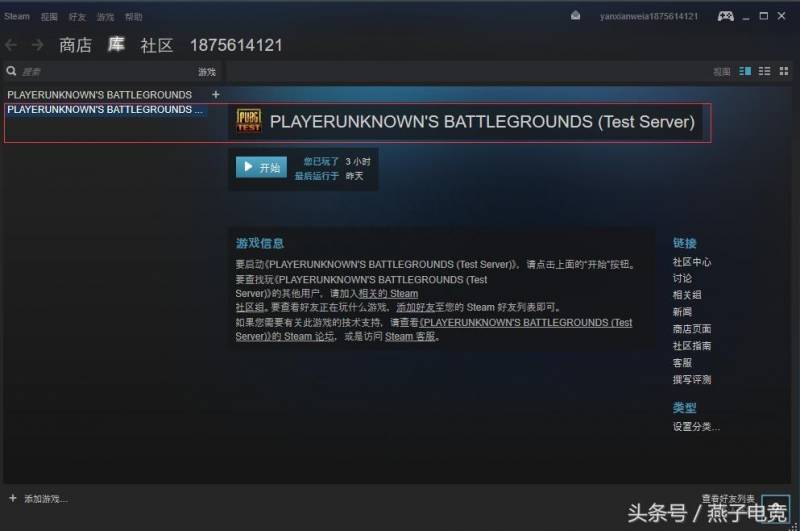800x531 pixels.
Task: Go forward with the right arrow
Action: [x=37, y=45]
